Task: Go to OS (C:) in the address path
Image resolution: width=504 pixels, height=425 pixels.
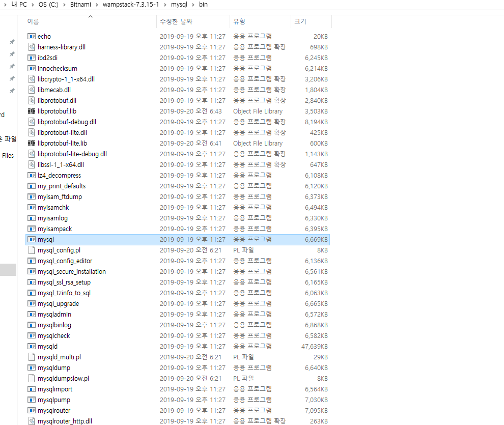Action: coord(48,5)
